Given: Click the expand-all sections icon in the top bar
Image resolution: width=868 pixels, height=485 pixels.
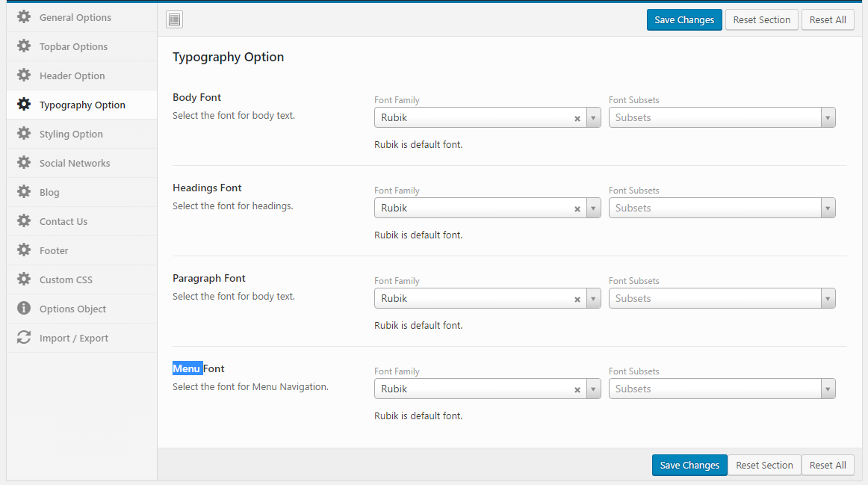Looking at the screenshot, I should point(174,20).
